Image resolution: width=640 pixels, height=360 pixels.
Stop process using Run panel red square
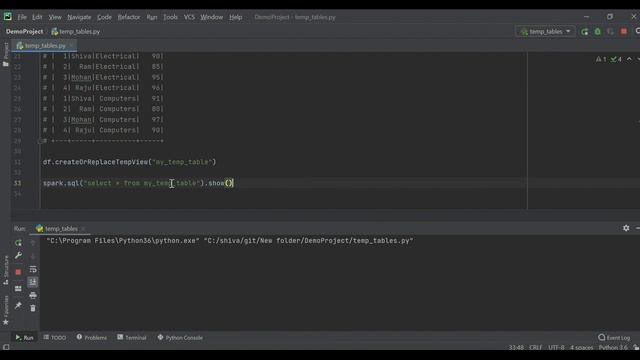click(x=18, y=272)
